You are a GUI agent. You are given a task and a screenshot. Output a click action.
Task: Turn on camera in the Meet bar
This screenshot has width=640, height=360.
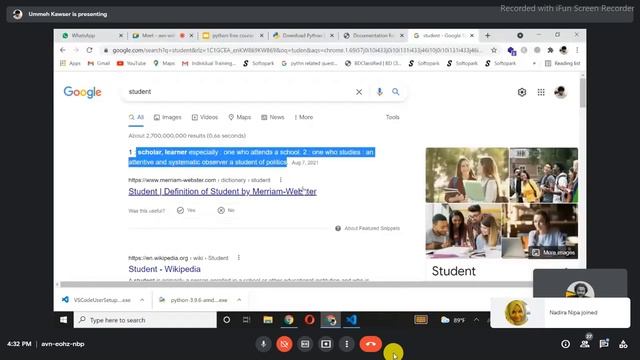pos(284,344)
